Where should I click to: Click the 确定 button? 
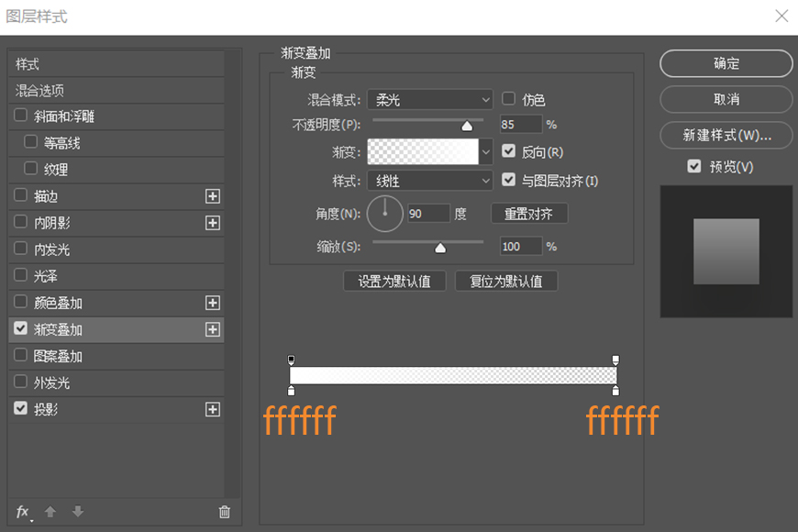(726, 63)
